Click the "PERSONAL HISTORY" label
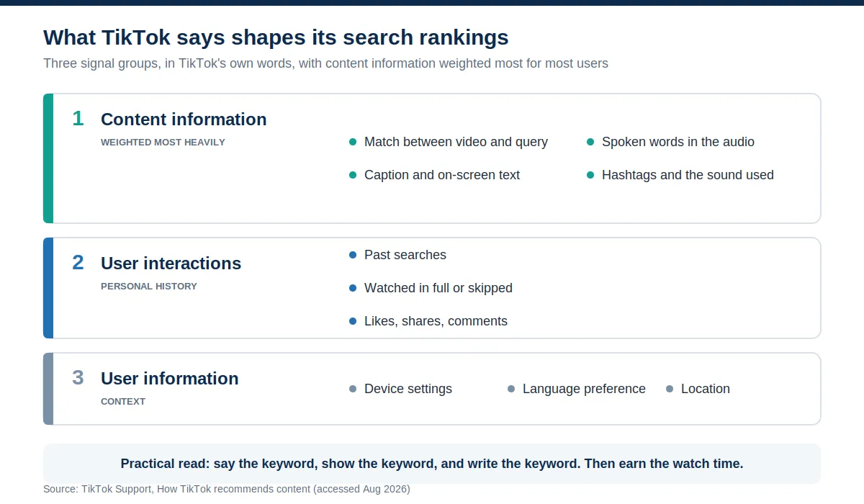Viewport: 864px width, 504px height. (149, 287)
